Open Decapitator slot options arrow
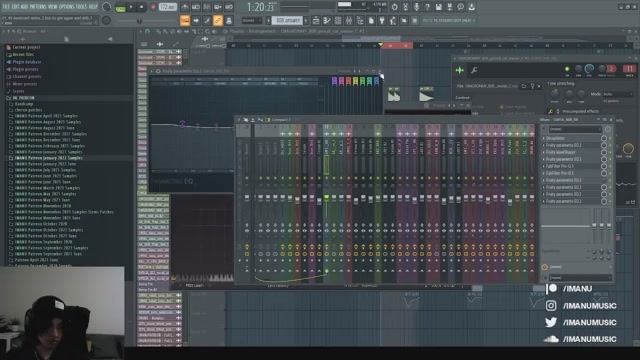640x360 pixels. 544,138
